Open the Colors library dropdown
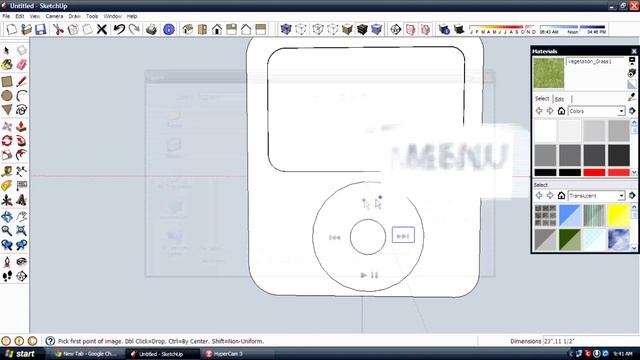Viewport: 640px width, 360px height. click(x=596, y=111)
